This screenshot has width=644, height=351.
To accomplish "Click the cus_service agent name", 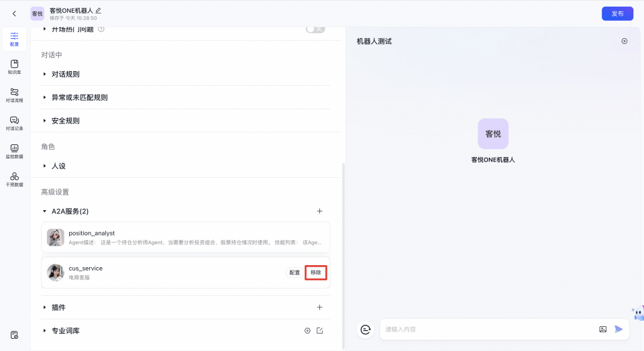I will 85,268.
